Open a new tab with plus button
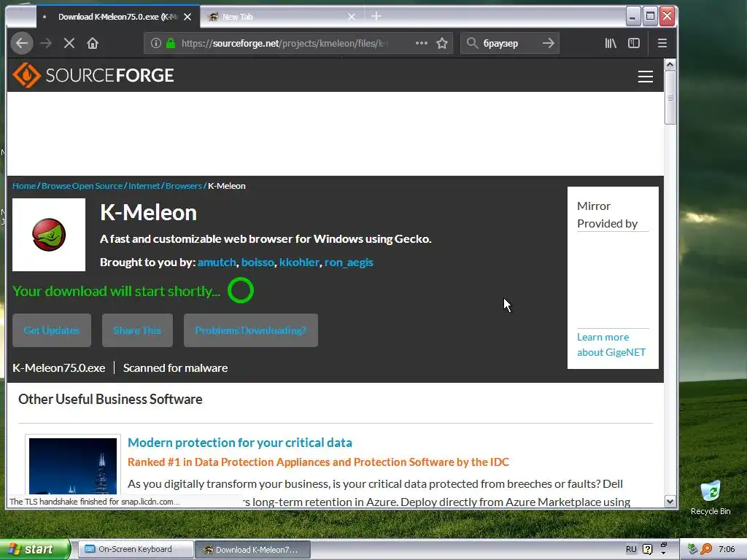Screen dimensions: 747x560 [x=376, y=17]
